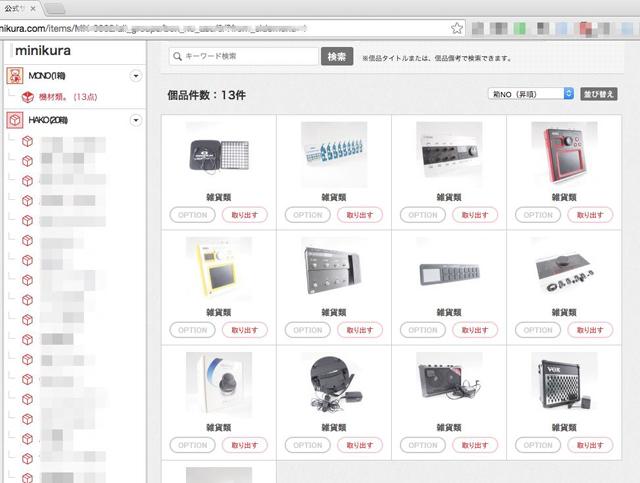This screenshot has height=483, width=640.
Task: Click the 個品件数：13件 count heading
Action: point(207,95)
